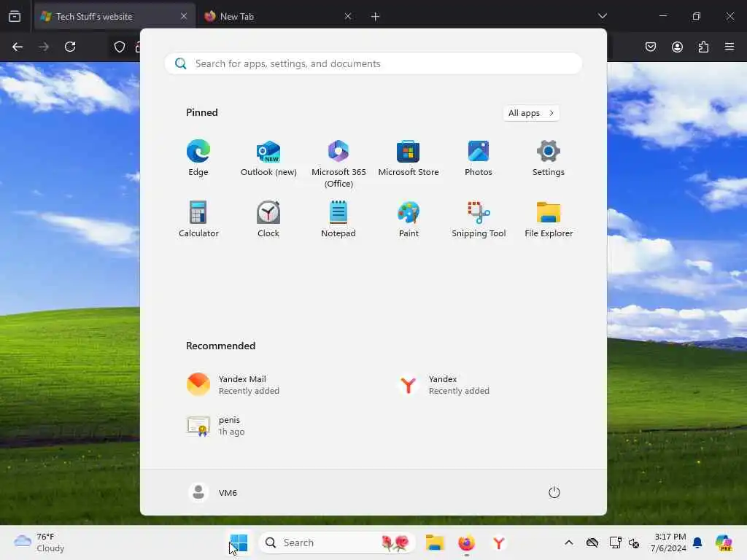Open Yandex browser from the taskbar
Screen dimensions: 747x560
[x=498, y=542]
